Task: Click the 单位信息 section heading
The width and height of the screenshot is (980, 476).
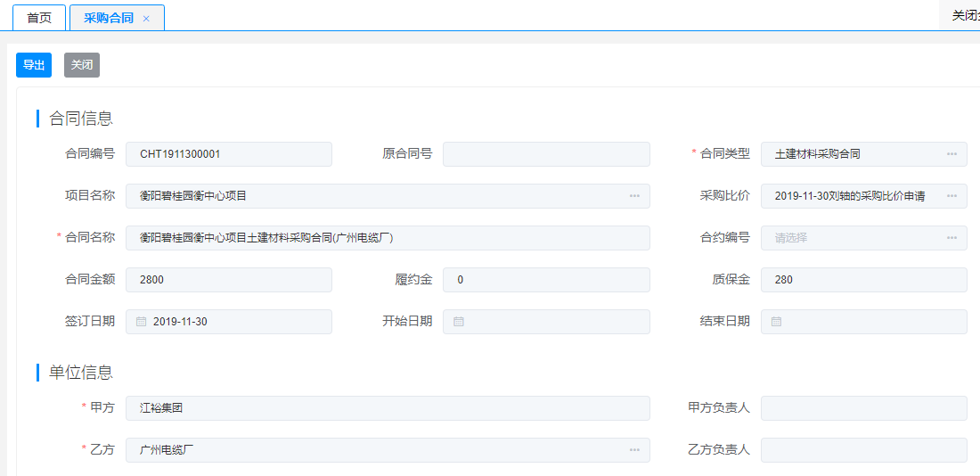Action: (x=81, y=373)
